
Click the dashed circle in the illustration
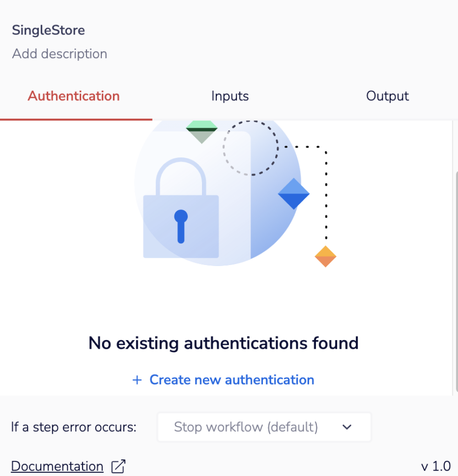point(251,147)
